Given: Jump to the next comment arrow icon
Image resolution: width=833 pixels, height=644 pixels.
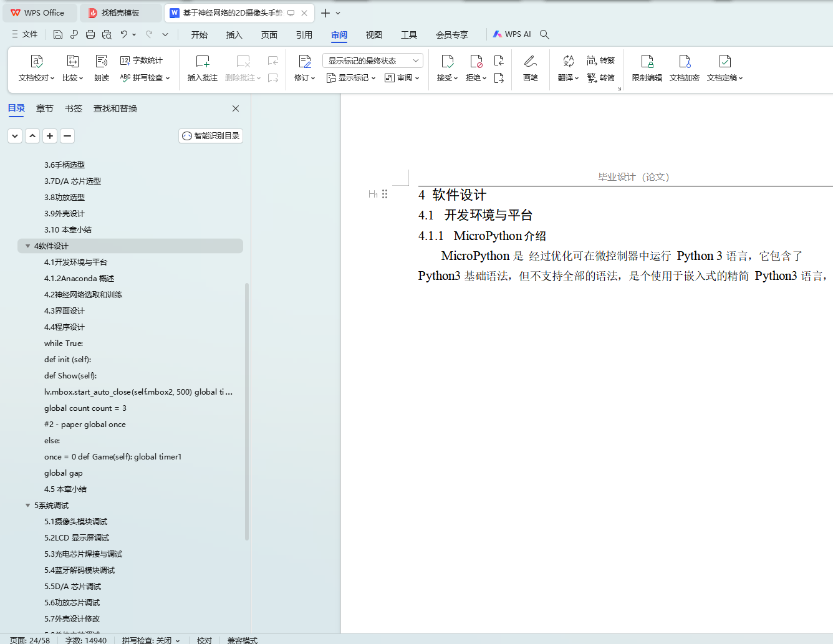Looking at the screenshot, I should pos(273,78).
